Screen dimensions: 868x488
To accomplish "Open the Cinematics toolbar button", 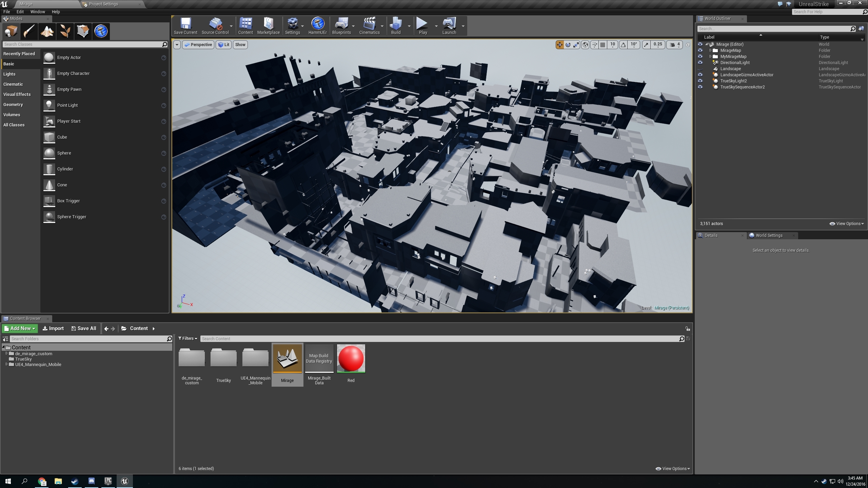I will [369, 26].
